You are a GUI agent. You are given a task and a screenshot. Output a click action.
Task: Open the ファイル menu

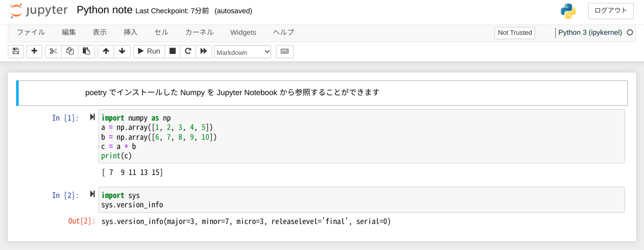coord(31,32)
